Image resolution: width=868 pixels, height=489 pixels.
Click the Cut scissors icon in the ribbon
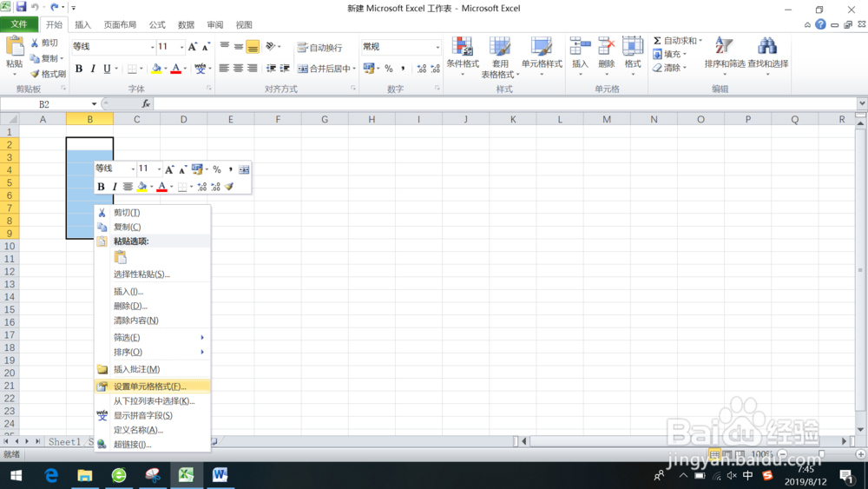point(35,43)
